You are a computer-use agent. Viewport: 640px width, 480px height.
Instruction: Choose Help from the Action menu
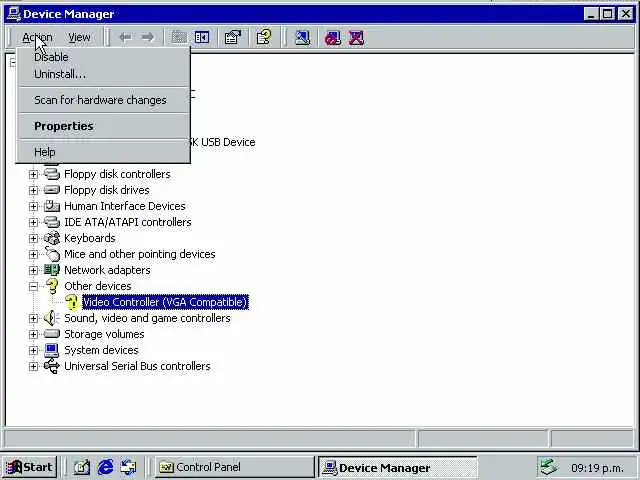(103, 152)
